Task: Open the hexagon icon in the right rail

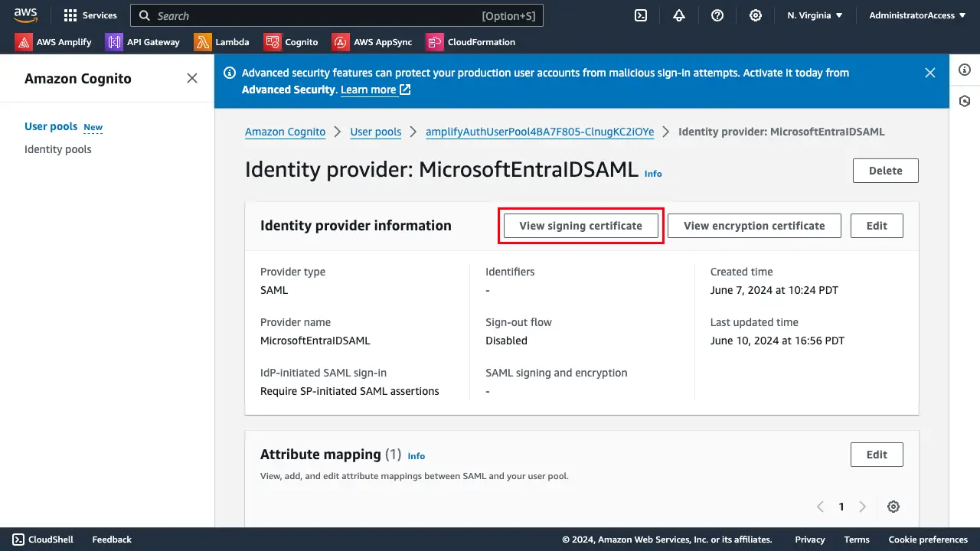Action: tap(965, 101)
